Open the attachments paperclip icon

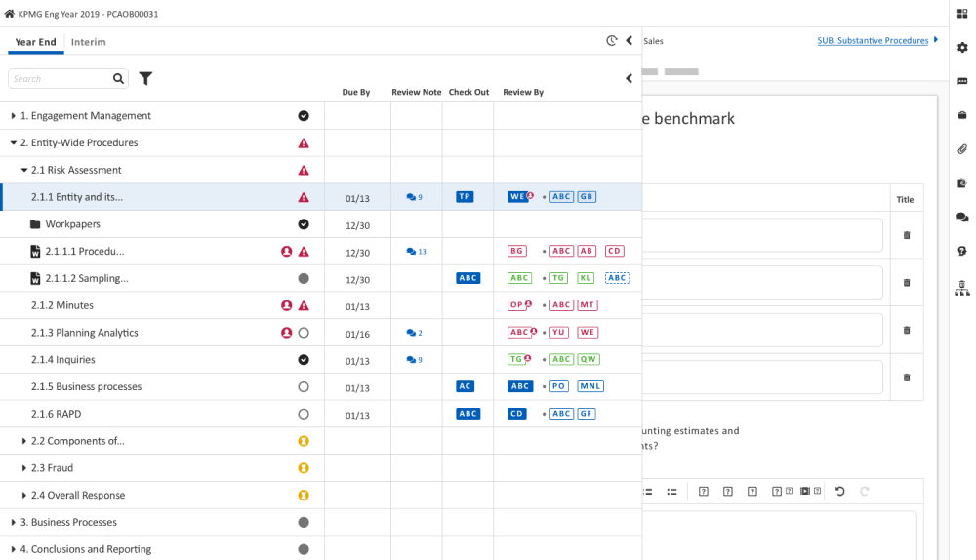pyautogui.click(x=962, y=149)
